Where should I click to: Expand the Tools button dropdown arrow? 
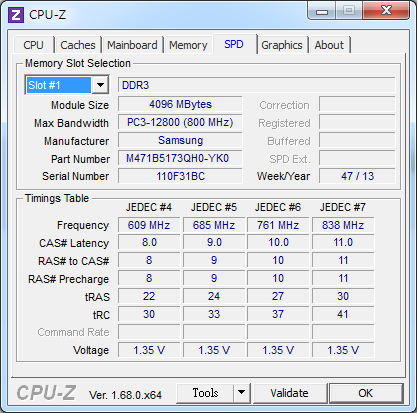coord(241,393)
